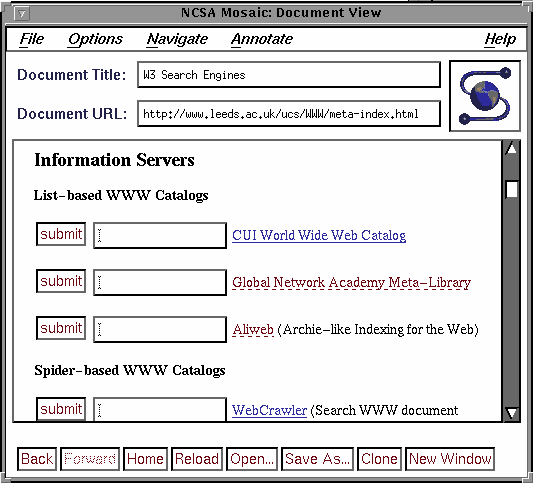The image size is (533, 483).
Task: Clone the current window
Action: click(379, 459)
